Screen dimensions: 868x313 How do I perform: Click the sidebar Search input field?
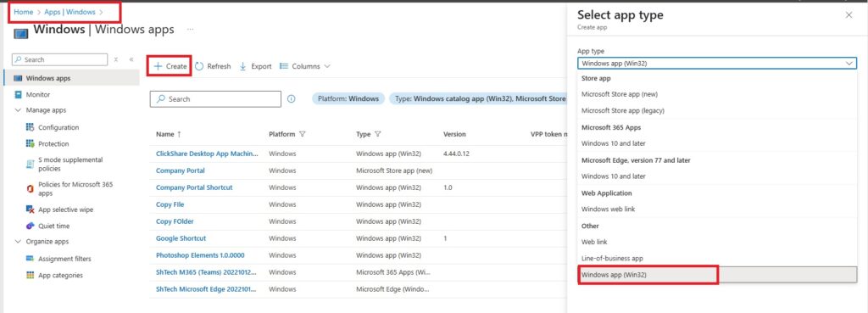(60, 59)
